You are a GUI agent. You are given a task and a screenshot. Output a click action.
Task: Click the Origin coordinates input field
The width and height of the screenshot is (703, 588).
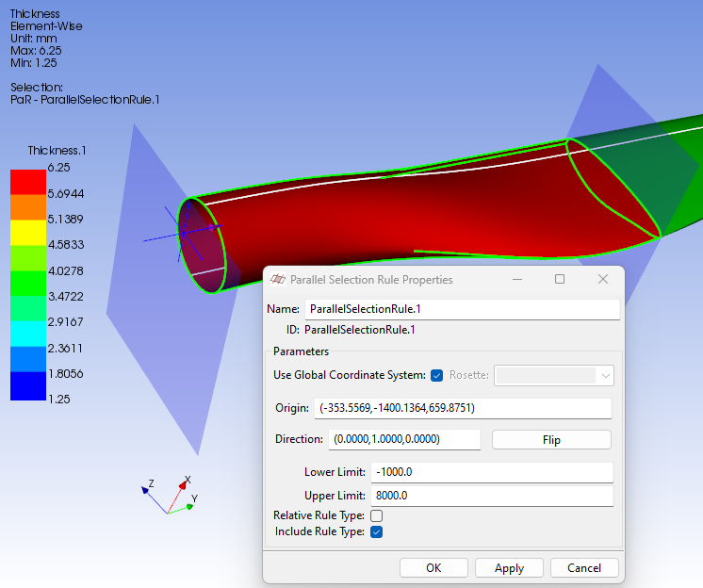462,408
